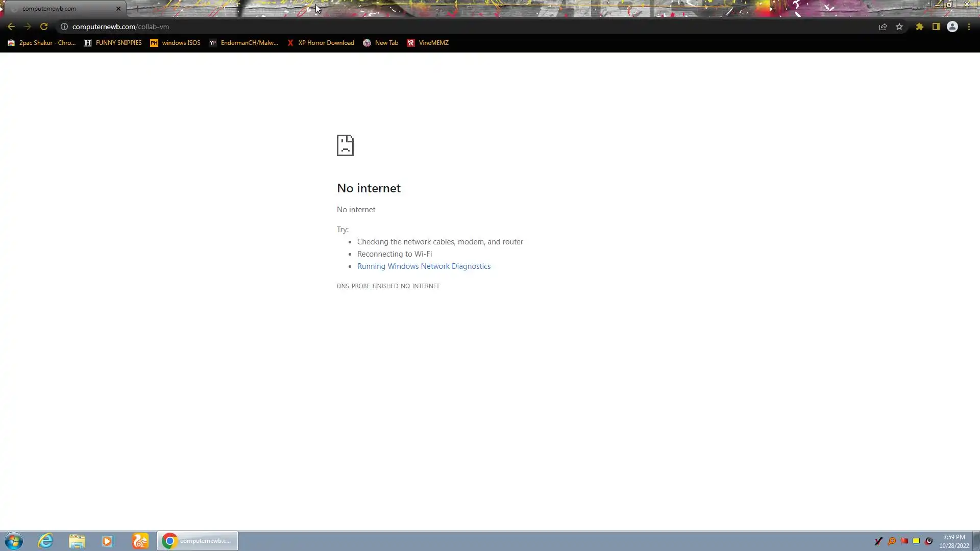Launch Internet Explorer from the taskbar
The image size is (980, 551).
click(45, 541)
